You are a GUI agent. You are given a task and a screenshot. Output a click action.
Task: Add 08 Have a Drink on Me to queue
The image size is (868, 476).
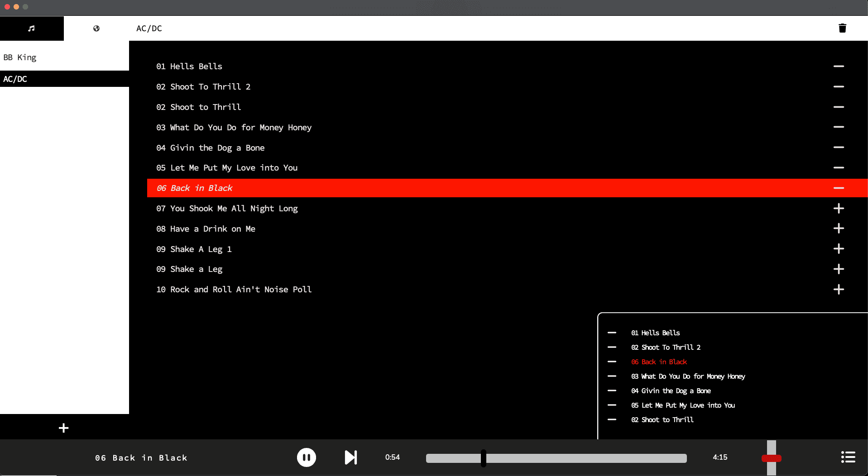coord(839,228)
